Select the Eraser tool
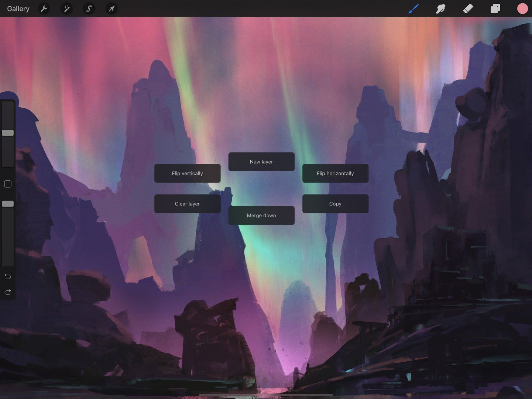The width and height of the screenshot is (532, 399). 468,8
